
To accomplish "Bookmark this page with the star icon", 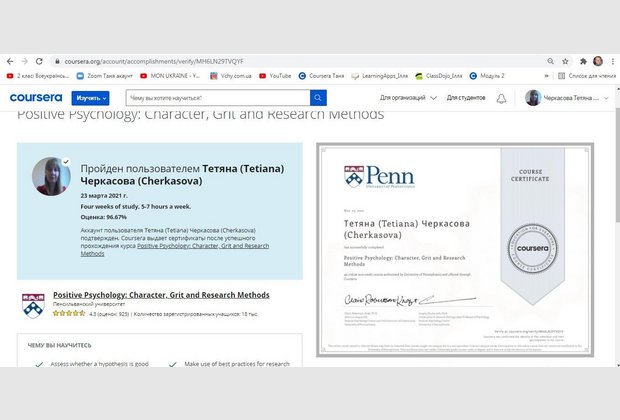I will pos(563,60).
